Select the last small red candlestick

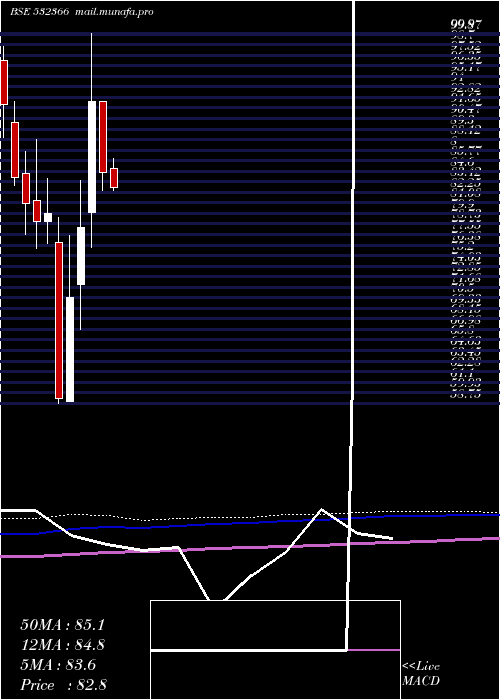(x=114, y=178)
